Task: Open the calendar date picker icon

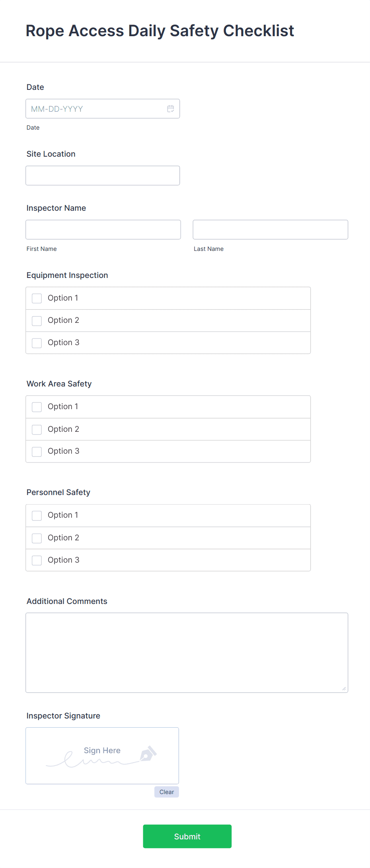Action: click(170, 109)
